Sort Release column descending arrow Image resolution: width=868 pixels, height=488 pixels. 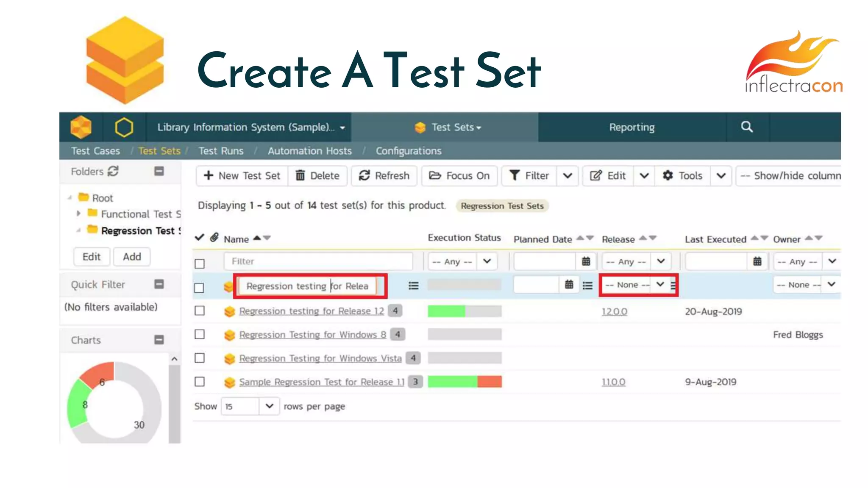pos(653,238)
